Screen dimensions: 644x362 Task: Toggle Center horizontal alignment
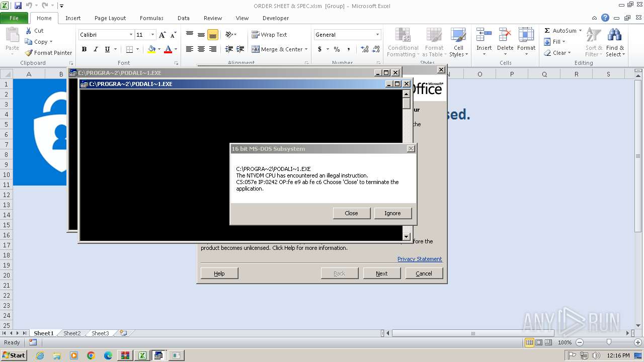pyautogui.click(x=201, y=49)
